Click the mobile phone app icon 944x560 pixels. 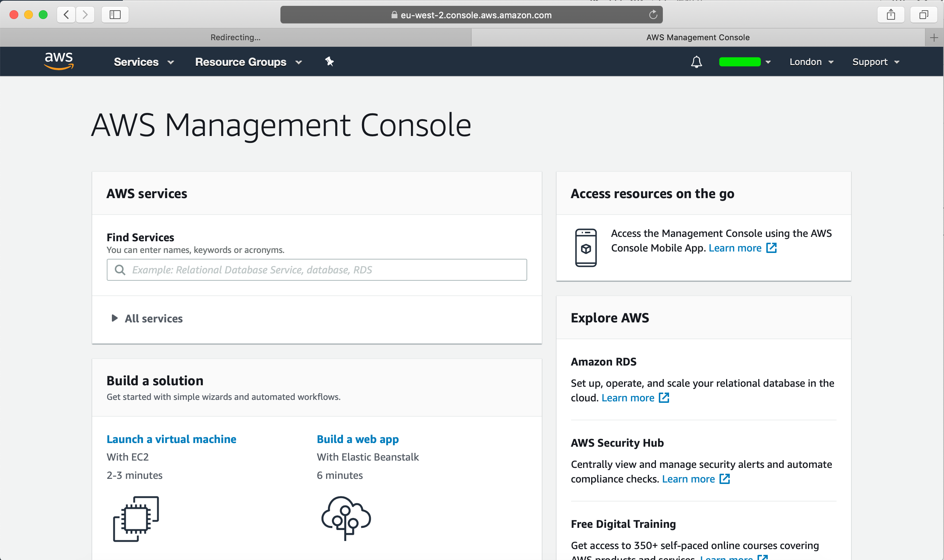click(x=586, y=247)
